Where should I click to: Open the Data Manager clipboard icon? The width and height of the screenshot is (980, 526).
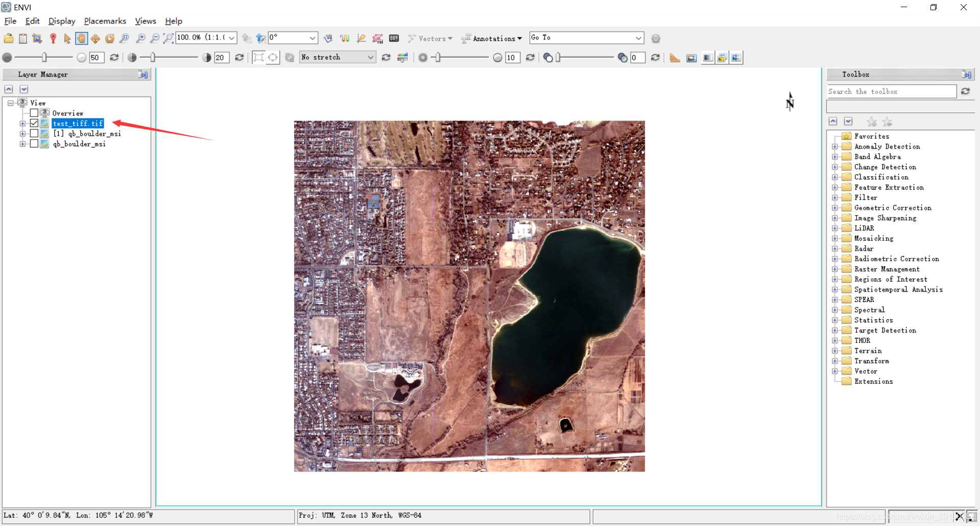(23, 38)
